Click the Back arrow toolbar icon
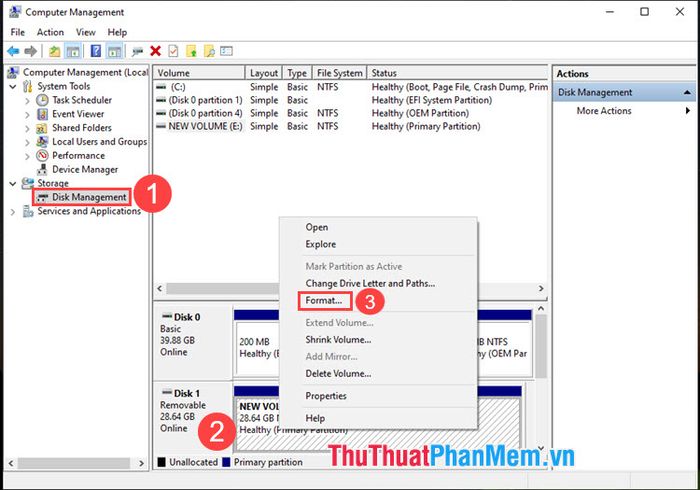This screenshot has height=490, width=700. (13, 51)
